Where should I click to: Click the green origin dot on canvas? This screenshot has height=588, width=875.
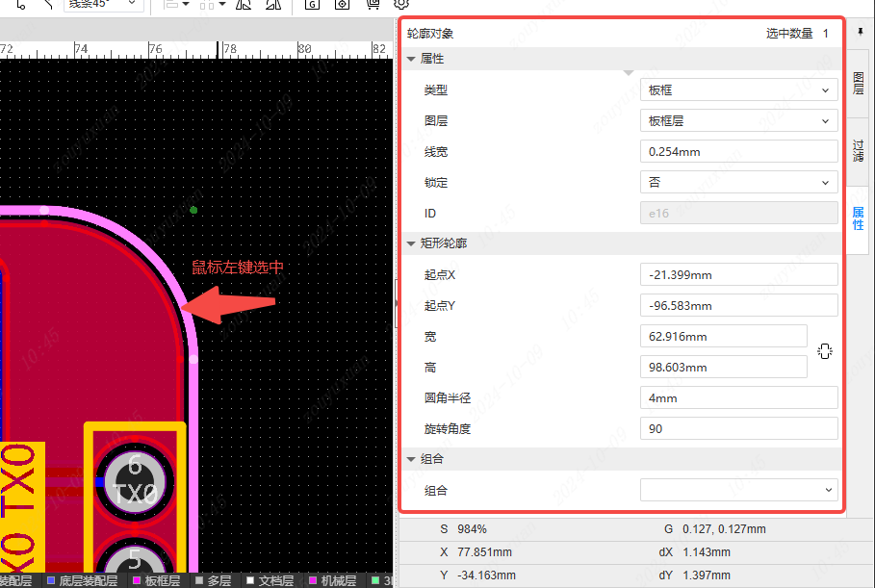193,211
